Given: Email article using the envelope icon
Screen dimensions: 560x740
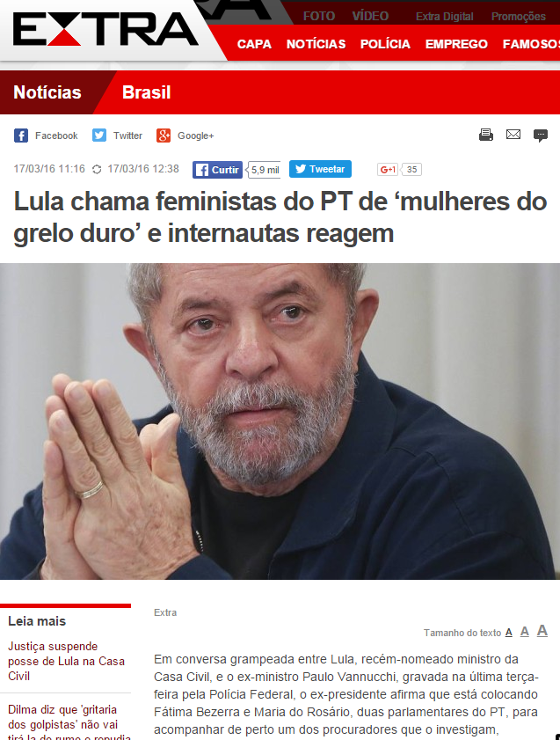Looking at the screenshot, I should tap(513, 135).
